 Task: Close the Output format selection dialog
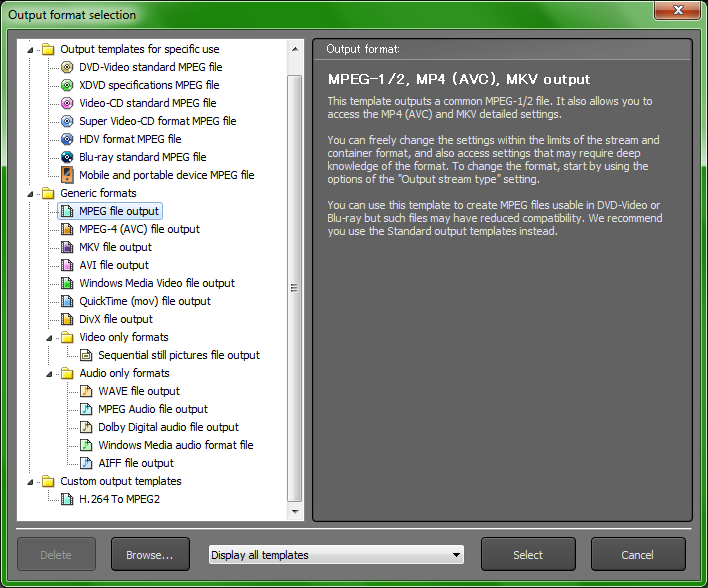tap(677, 10)
